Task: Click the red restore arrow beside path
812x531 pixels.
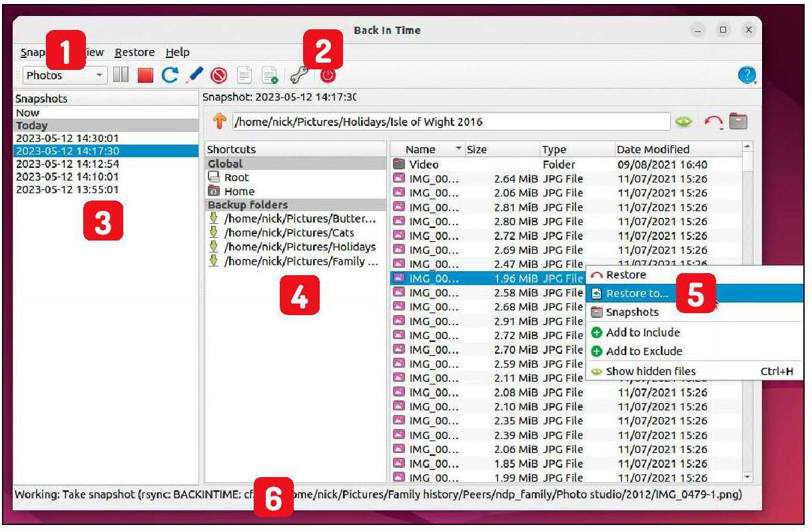Action: 713,122
